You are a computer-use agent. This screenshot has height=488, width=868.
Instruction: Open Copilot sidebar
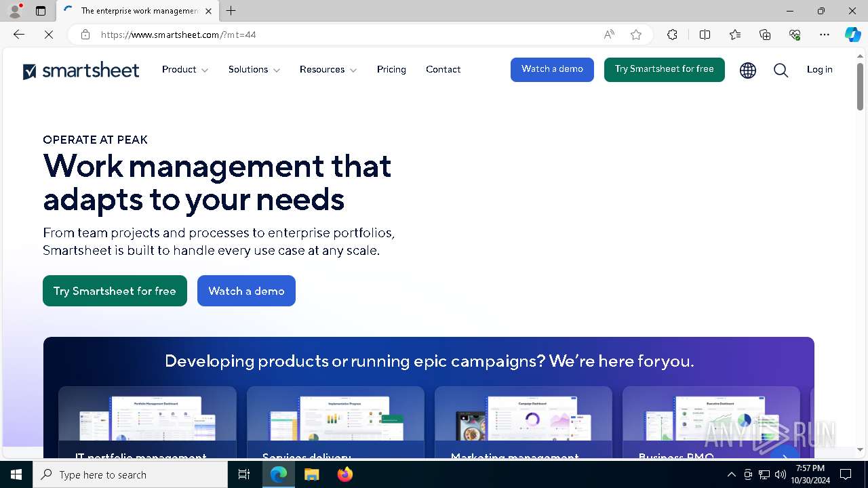click(x=852, y=35)
